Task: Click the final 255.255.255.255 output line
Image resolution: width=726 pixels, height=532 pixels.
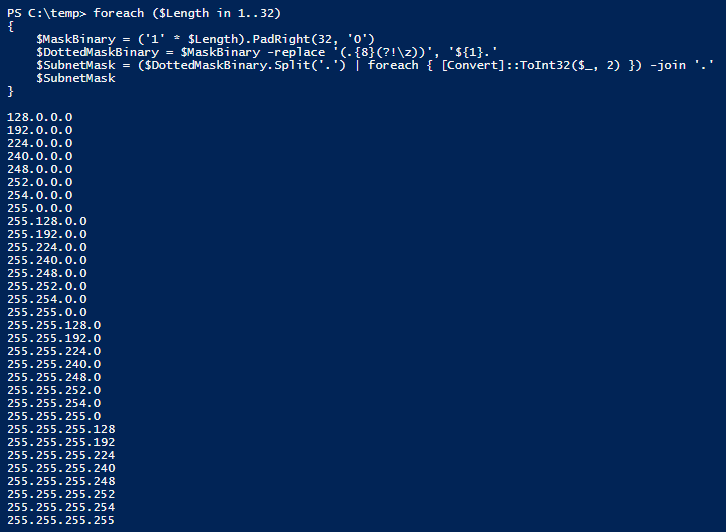Action: (61, 520)
